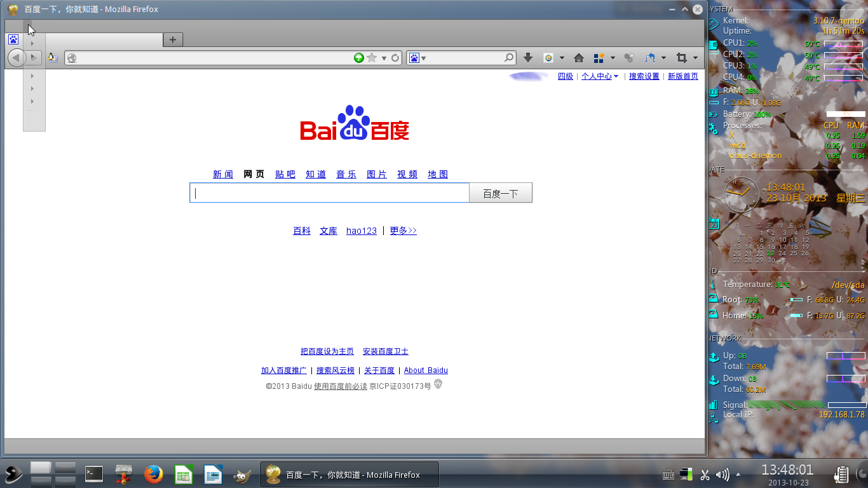Click the penguin icon beside the address bar
Image resolution: width=868 pixels, height=488 pixels.
[53, 58]
